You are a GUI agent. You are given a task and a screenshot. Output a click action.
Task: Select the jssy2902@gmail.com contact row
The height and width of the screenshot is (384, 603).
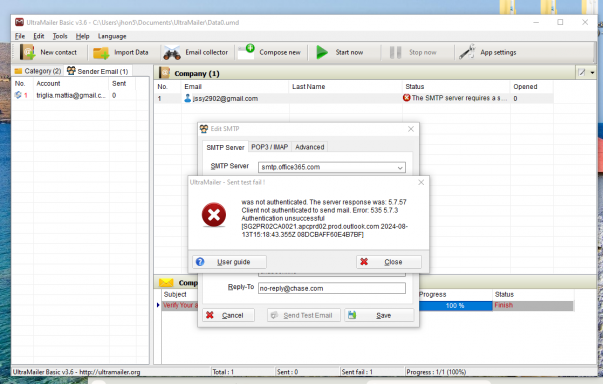tap(354, 98)
